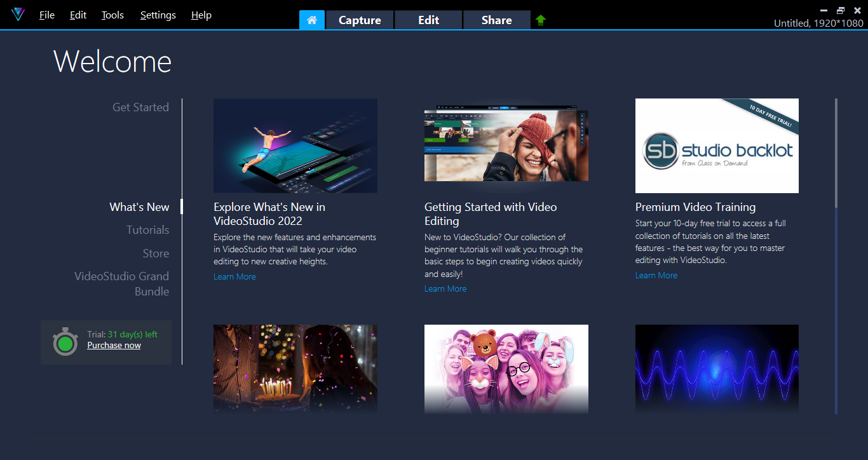This screenshot has width=868, height=460.
Task: Open the File menu
Action: tap(47, 15)
